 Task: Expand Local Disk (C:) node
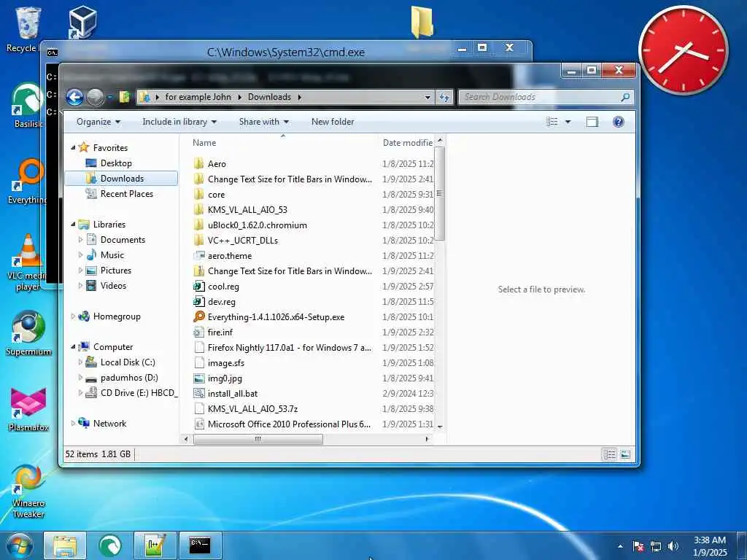80,362
